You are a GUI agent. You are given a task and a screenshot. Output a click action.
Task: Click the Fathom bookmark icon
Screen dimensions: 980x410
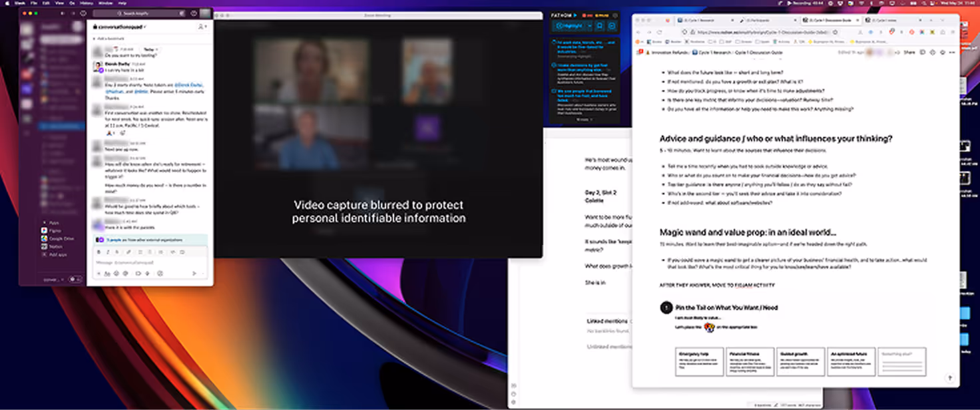click(x=599, y=25)
